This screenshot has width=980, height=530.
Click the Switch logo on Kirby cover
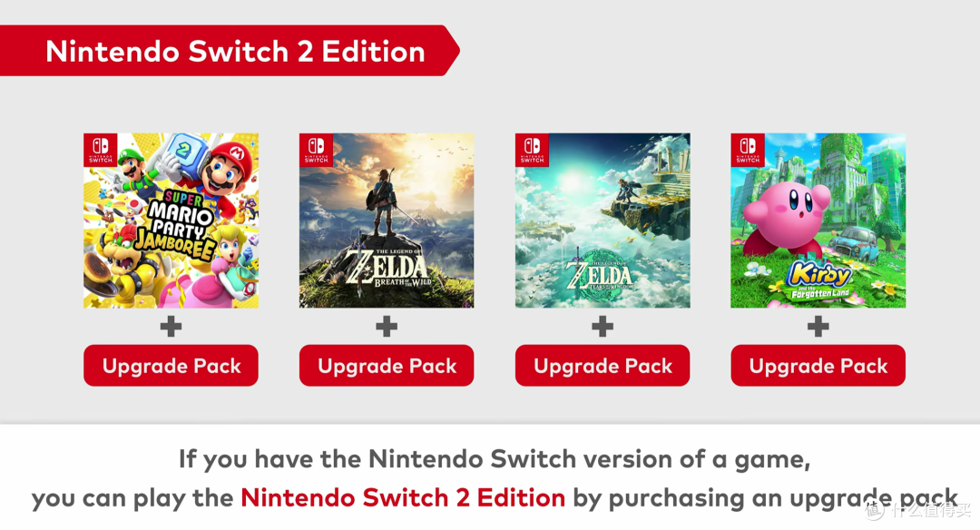[748, 150]
